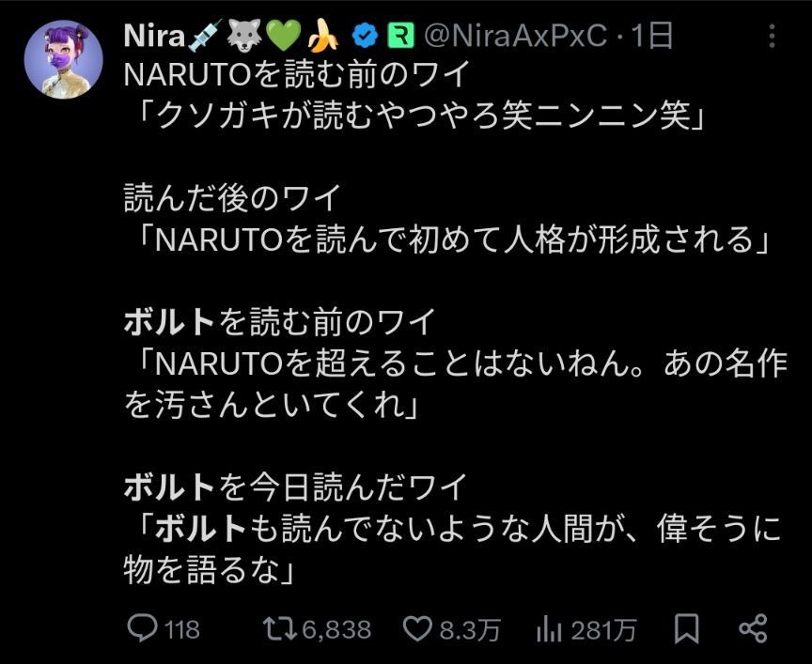Toggle the bookmark for this post

pyautogui.click(x=687, y=628)
